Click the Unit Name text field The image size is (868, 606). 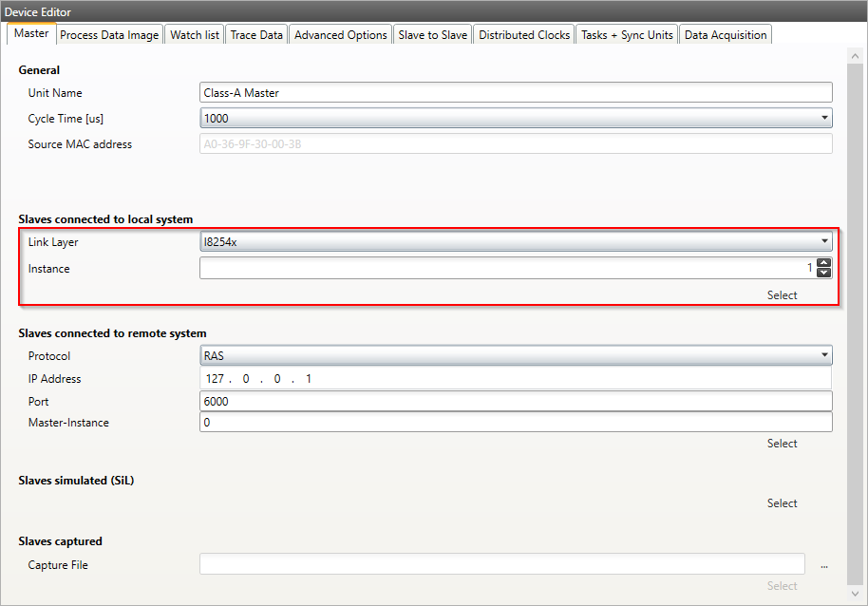(x=516, y=93)
